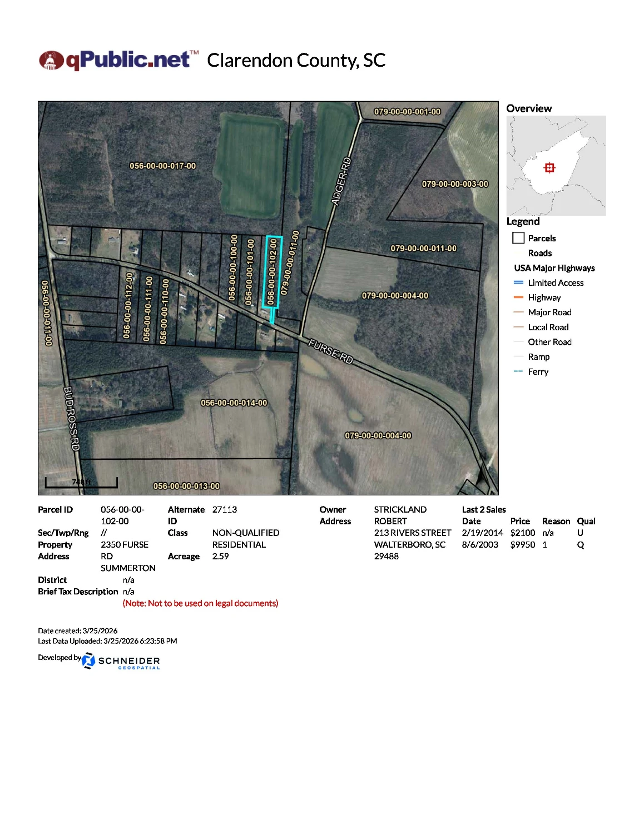Click parcel label 056-00-00-100-00
The height and width of the screenshot is (834, 644).
tap(233, 267)
